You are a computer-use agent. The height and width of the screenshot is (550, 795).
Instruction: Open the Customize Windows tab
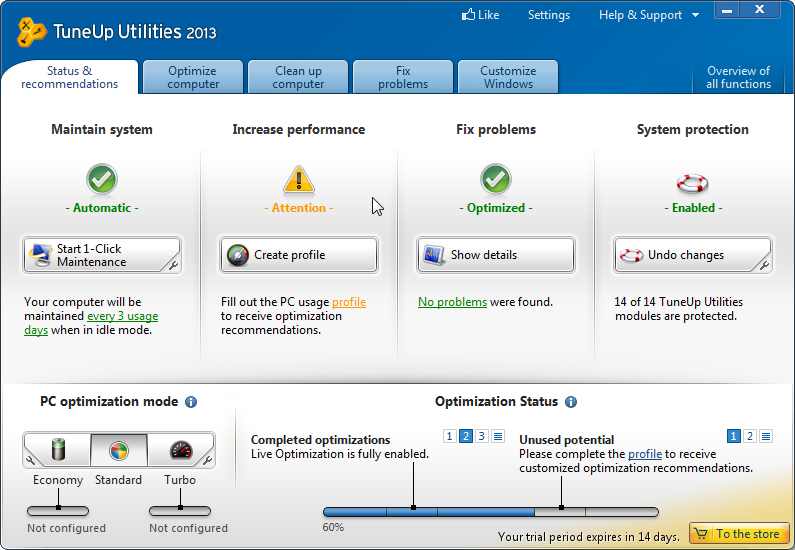pos(508,77)
